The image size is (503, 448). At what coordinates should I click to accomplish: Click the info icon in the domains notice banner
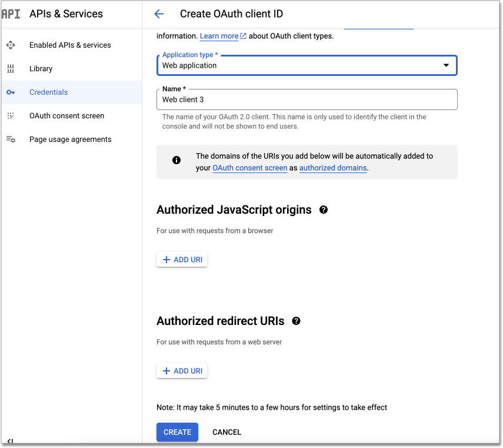(176, 161)
